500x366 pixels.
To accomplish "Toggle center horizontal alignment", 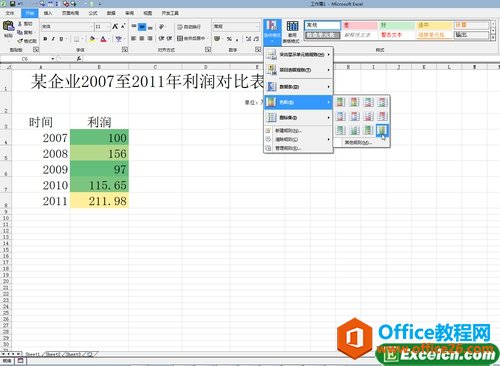I will (142, 38).
